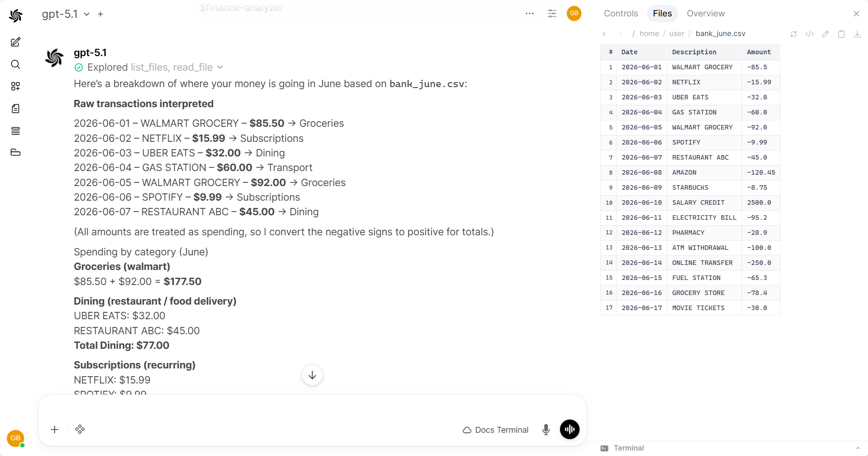Viewport: 868px width, 456px height.
Task: Select the ATM WITHDRAWAL cell
Action: [704, 248]
